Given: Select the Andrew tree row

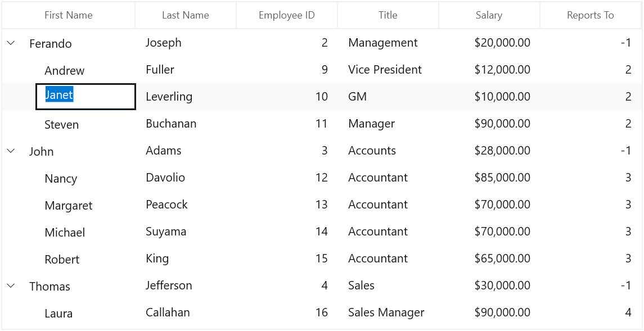Looking at the screenshot, I should pos(322,70).
